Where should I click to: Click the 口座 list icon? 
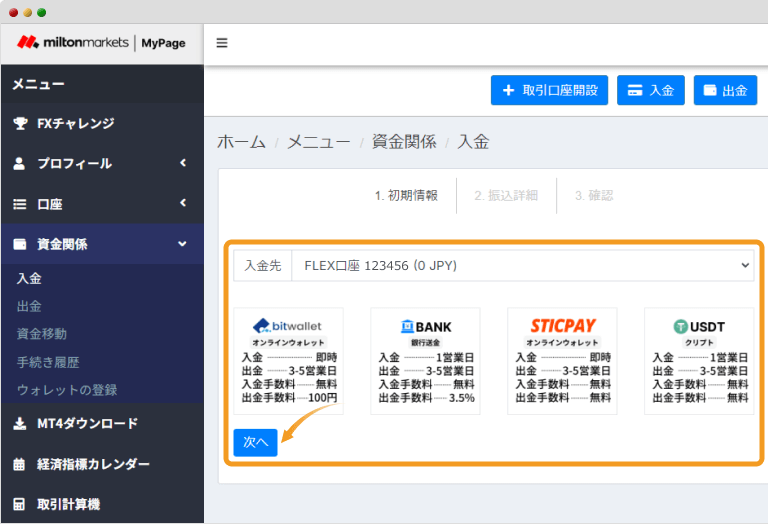point(20,204)
